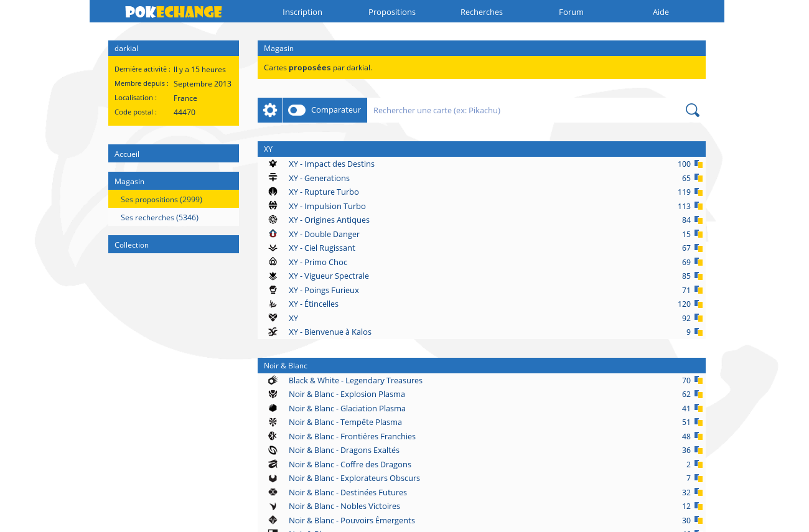Go to Accueil in sidebar
This screenshot has width=809, height=532.
(174, 154)
